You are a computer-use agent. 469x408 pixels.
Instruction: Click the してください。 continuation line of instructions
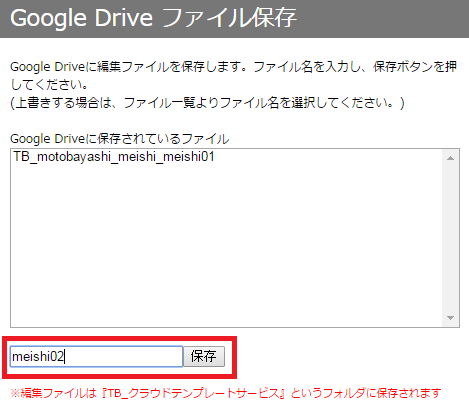49,85
